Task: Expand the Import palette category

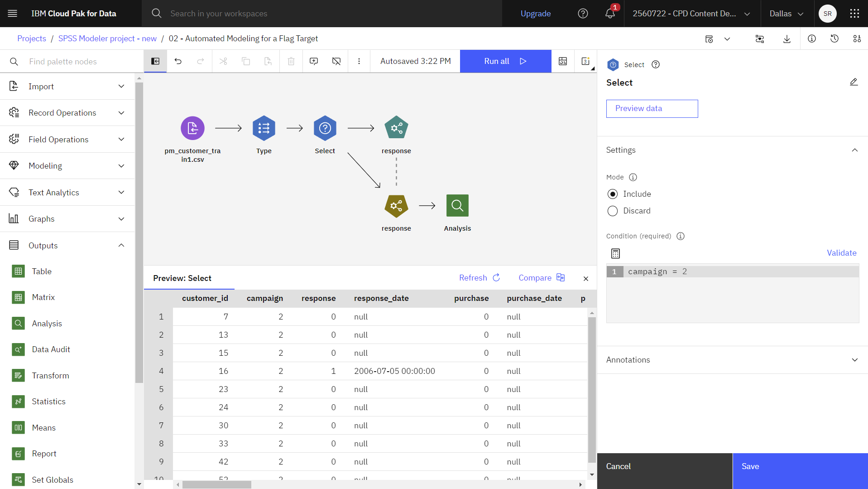Action: [x=67, y=86]
